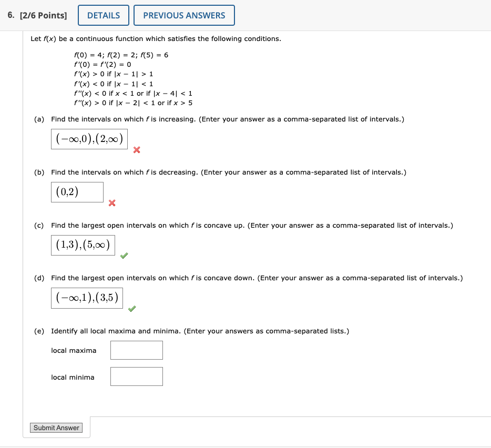Click the concave up answer box in part (c)
This screenshot has width=491, height=448.
(x=83, y=245)
